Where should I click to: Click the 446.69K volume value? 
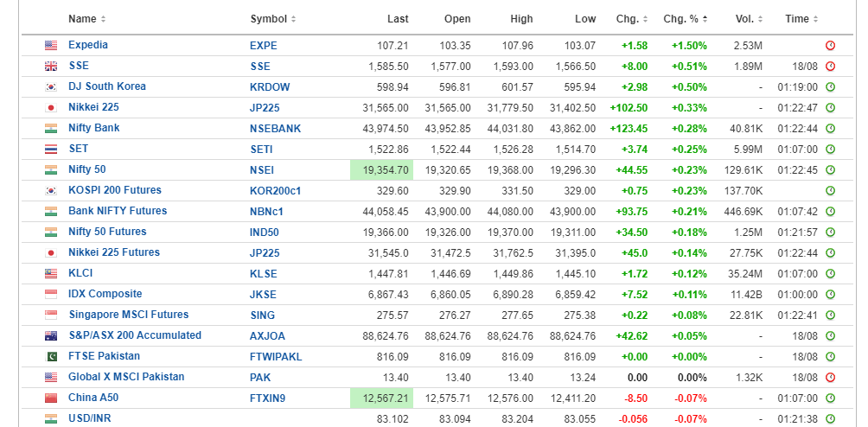coord(744,212)
